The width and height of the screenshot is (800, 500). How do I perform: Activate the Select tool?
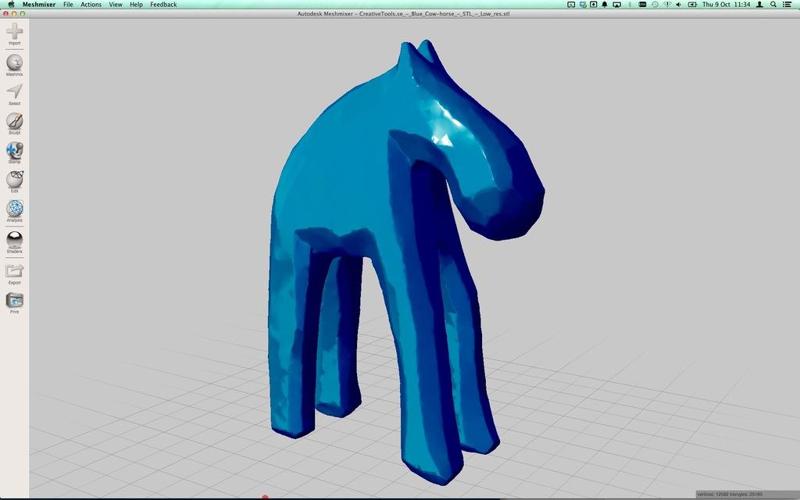(x=14, y=92)
